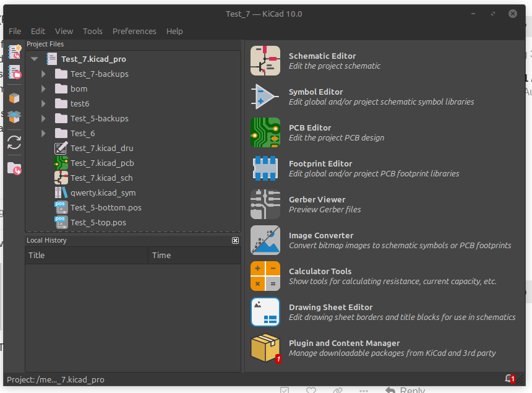
Task: Select the Test_7.kicad_pro tree label
Action: tap(93, 59)
